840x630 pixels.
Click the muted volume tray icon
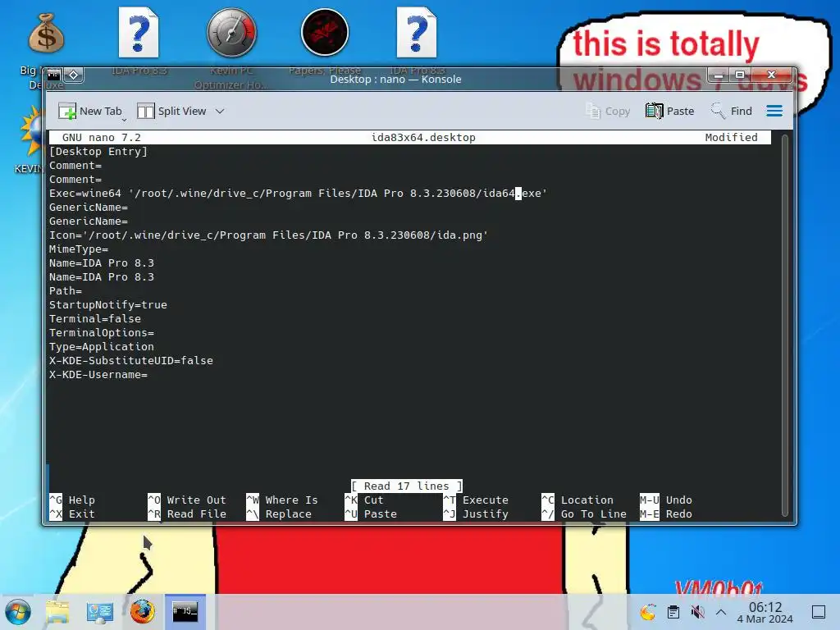697,612
